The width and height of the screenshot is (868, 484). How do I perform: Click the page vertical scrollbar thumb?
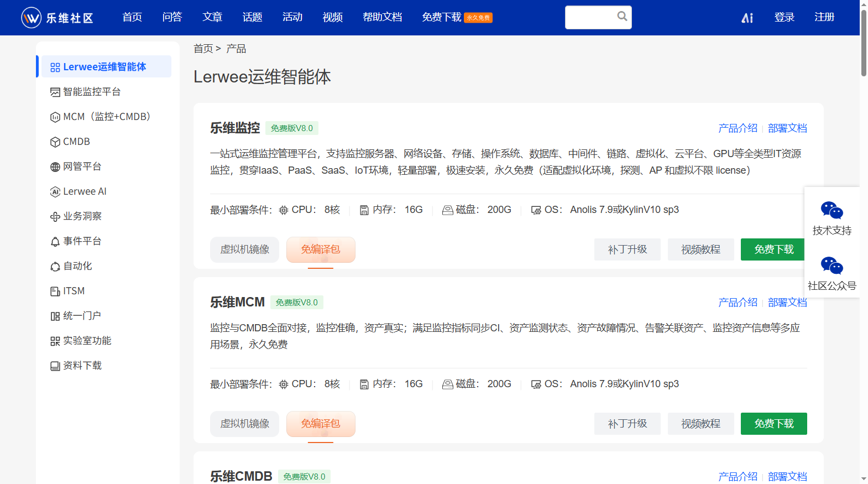pos(864,43)
